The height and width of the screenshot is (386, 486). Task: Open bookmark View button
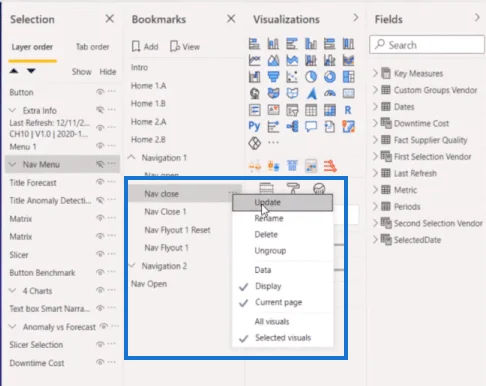[185, 47]
